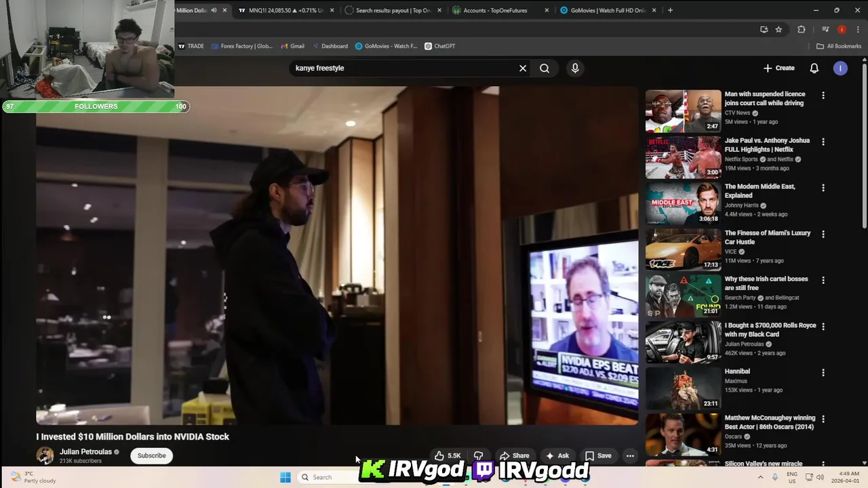
Task: Open the Gmail bookmark
Action: 292,46
